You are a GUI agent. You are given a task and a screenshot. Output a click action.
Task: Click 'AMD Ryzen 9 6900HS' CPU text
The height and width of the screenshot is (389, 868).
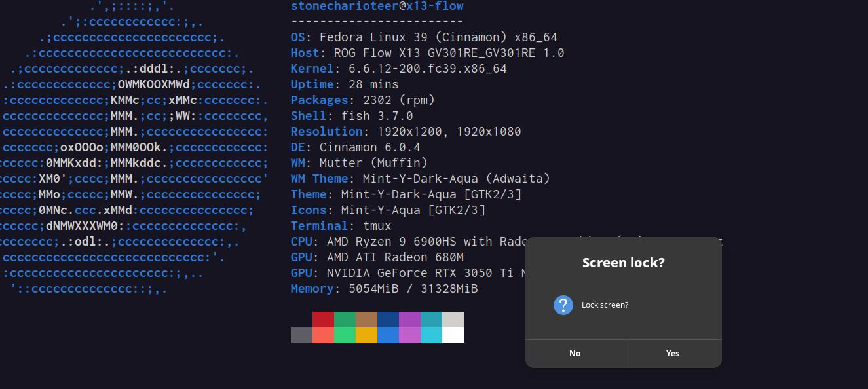pyautogui.click(x=392, y=242)
